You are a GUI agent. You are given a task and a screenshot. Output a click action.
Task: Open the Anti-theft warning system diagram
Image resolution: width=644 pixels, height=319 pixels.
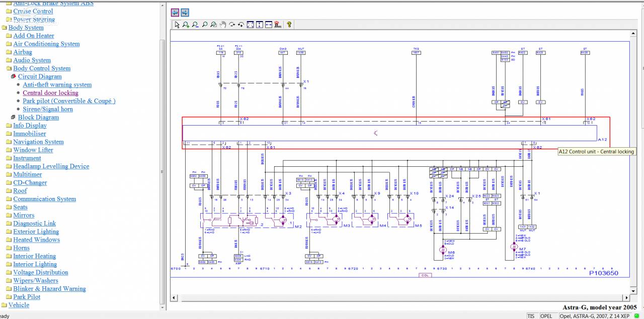57,85
